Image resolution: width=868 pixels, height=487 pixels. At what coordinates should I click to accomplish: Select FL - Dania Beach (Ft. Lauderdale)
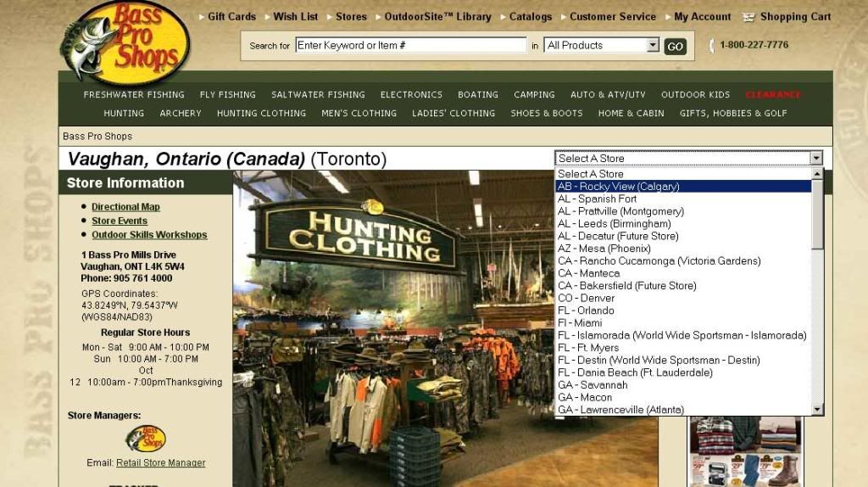[x=683, y=372]
